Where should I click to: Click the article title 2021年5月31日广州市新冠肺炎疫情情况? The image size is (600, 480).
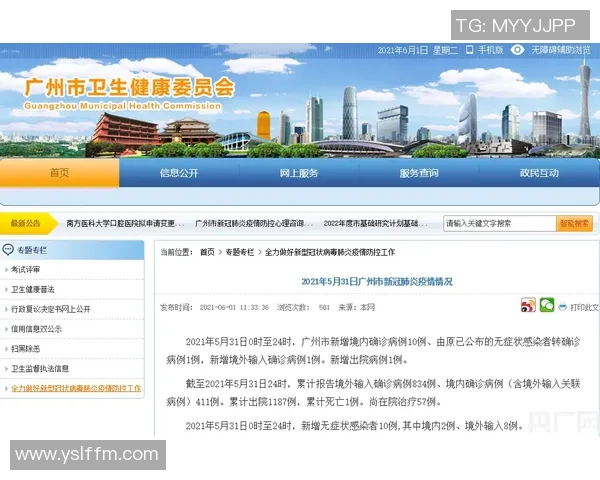[x=377, y=282]
